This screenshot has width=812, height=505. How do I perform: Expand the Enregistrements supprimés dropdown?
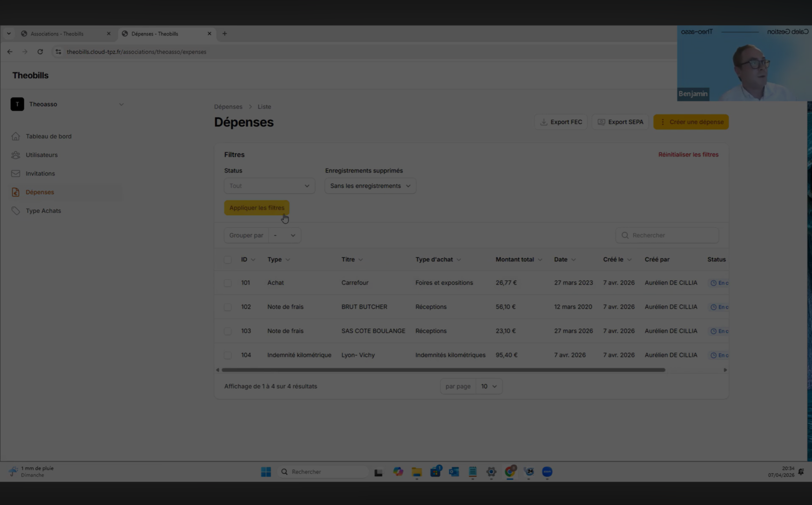click(x=370, y=186)
